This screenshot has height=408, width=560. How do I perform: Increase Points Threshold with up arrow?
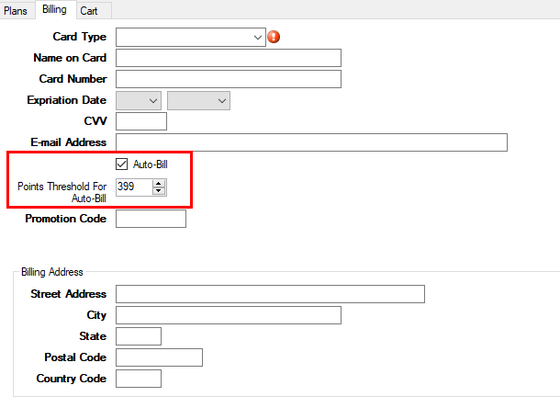tap(158, 184)
